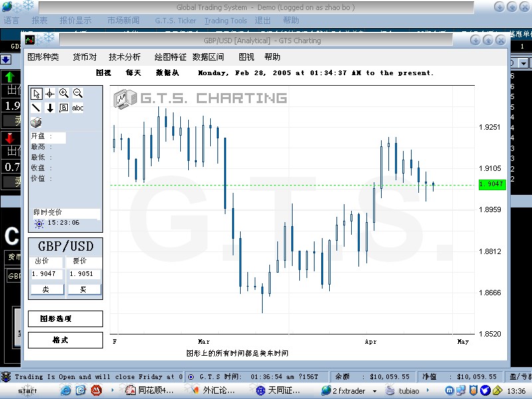The width and height of the screenshot is (532, 399).
Task: Open Trading Tools menu in main window
Action: (225, 21)
